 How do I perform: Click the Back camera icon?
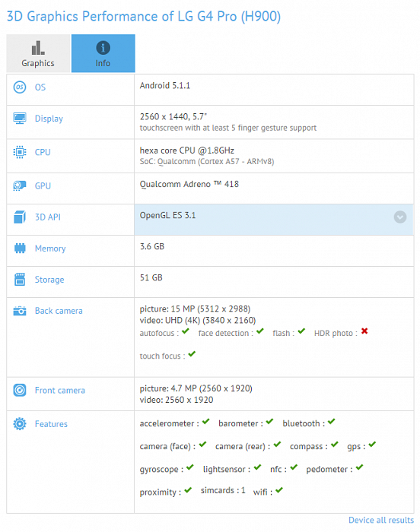[20, 311]
